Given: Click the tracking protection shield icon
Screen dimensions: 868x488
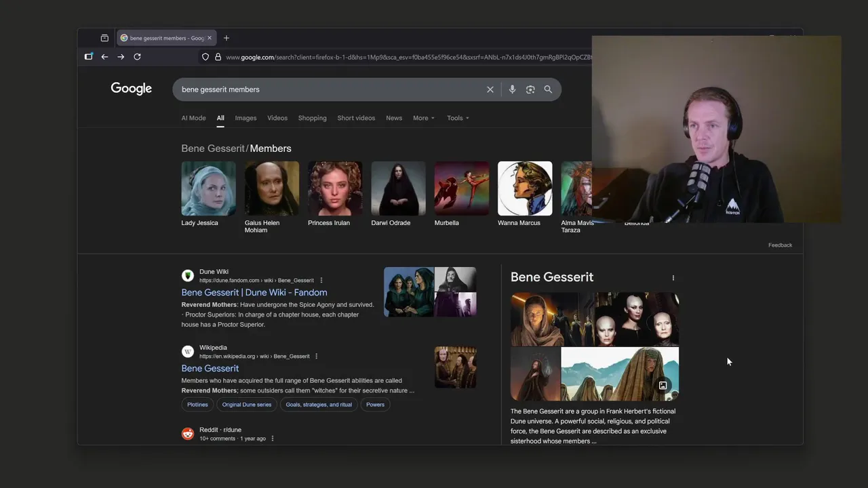Looking at the screenshot, I should 205,57.
